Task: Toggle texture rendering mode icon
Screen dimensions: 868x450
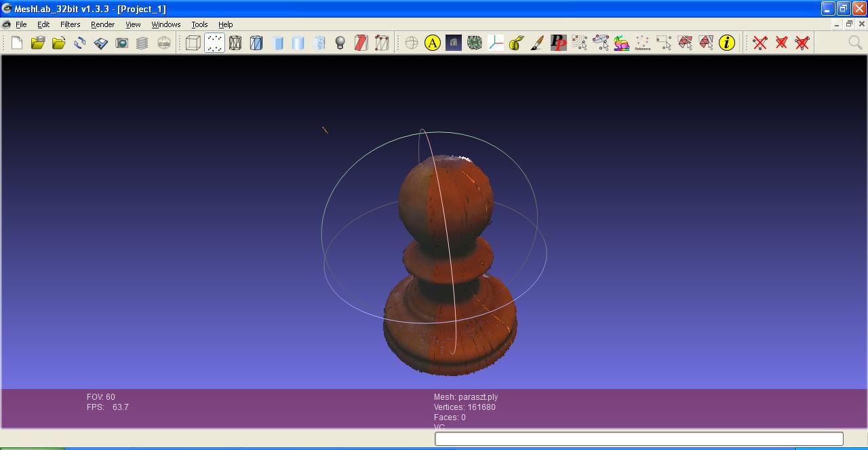Action: tap(319, 43)
